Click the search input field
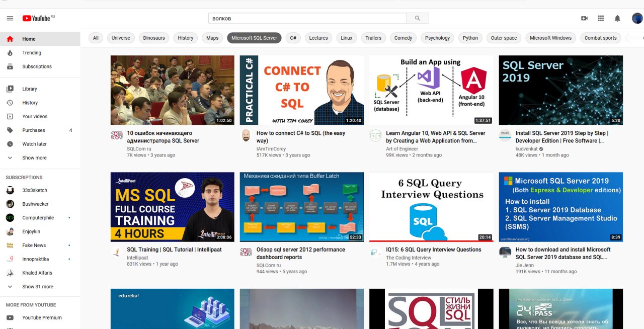Viewport: 644px width, 329px height. 307,18
